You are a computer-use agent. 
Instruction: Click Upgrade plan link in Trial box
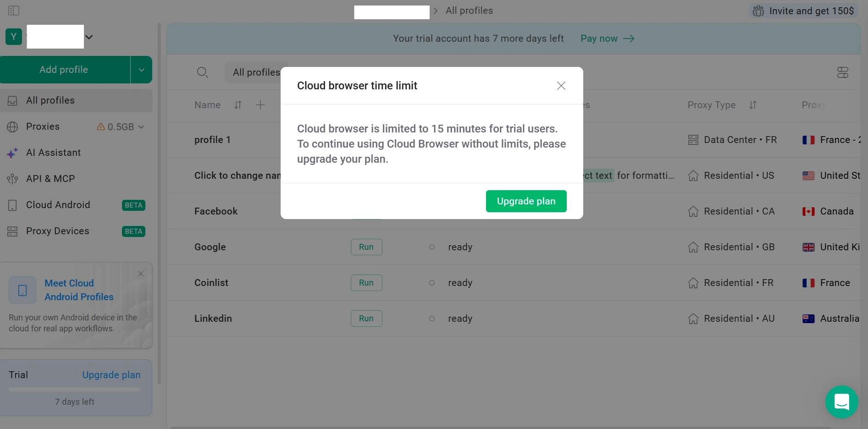[x=111, y=375]
